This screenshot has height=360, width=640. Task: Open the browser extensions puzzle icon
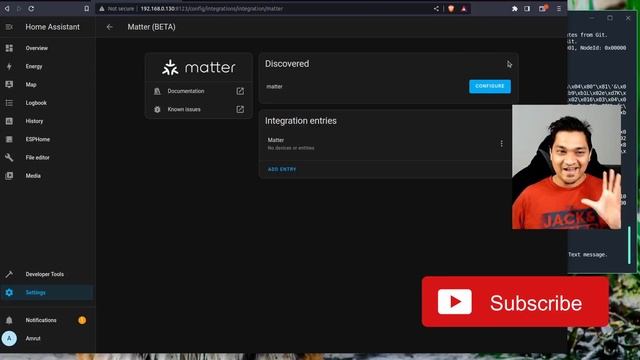point(515,9)
